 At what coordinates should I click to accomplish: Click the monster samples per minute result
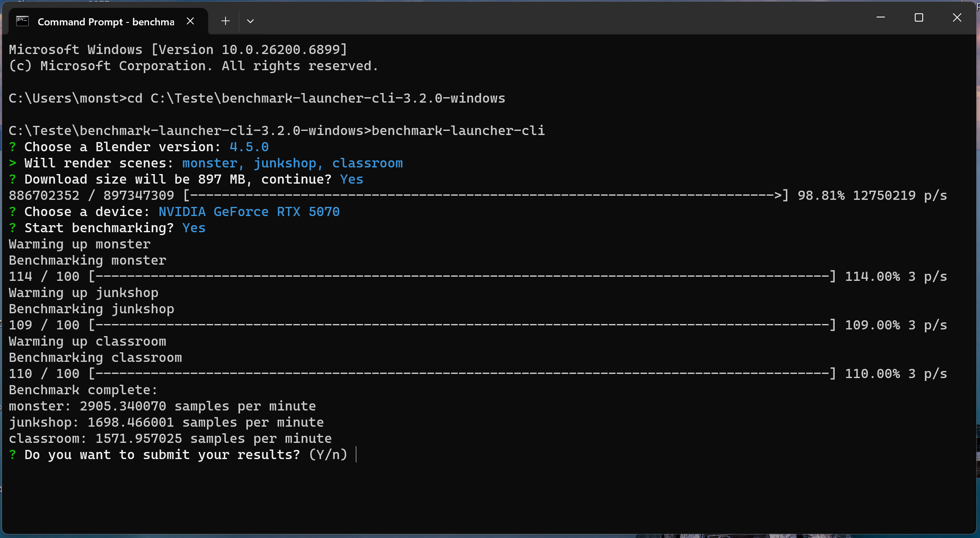(x=162, y=406)
